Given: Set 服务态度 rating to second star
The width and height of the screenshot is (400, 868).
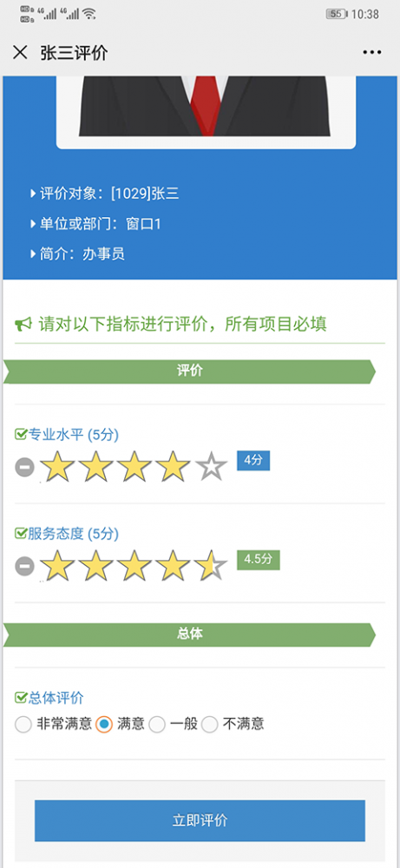Looking at the screenshot, I should pos(95,566).
